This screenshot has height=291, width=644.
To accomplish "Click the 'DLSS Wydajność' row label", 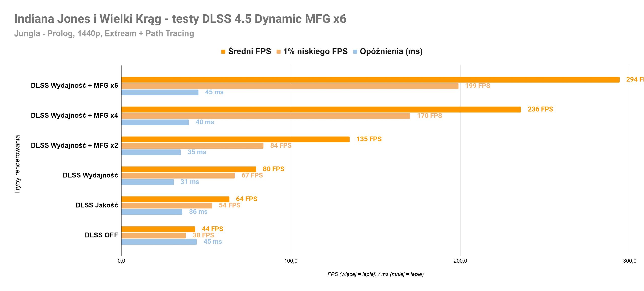I will tap(90, 175).
